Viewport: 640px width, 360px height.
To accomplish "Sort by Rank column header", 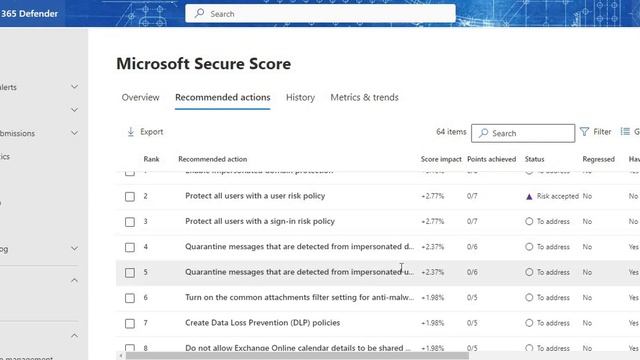I will [151, 159].
